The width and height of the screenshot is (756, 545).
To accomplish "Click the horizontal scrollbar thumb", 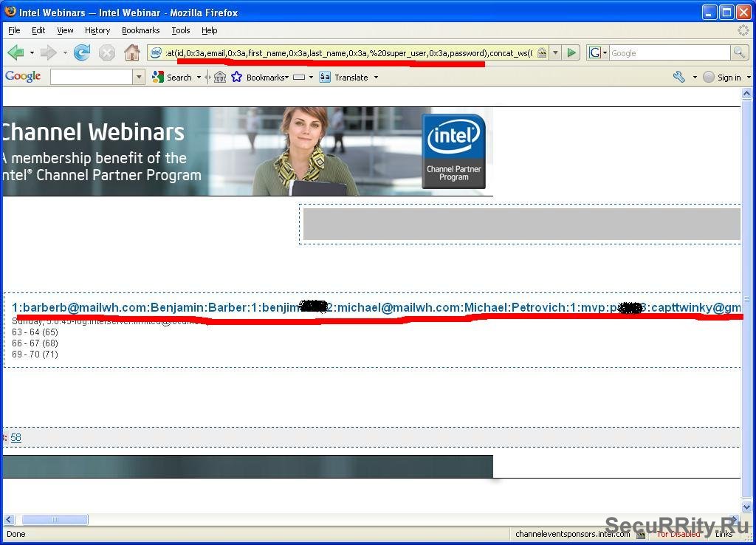I will [x=55, y=519].
